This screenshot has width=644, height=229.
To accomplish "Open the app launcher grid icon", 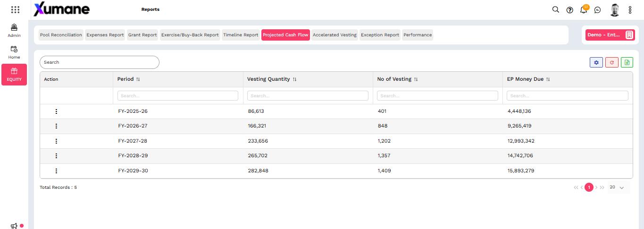I will 15,9.
